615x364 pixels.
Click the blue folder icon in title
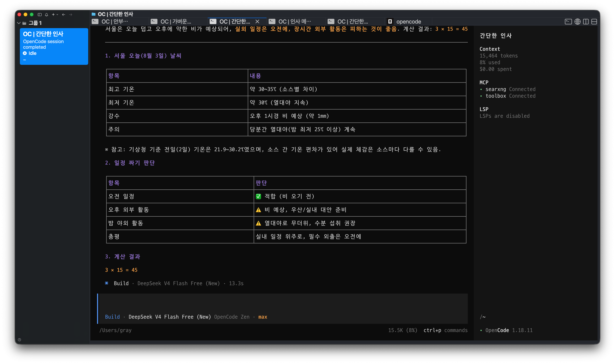pos(94,14)
